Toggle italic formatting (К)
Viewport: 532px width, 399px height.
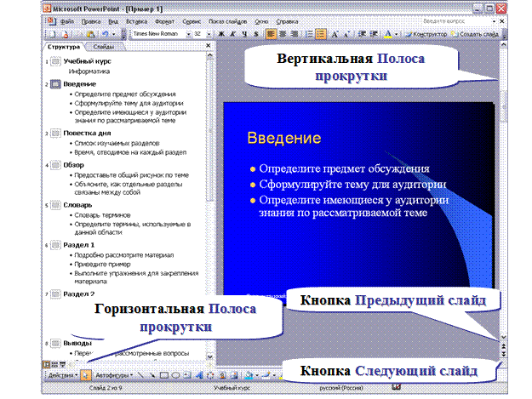[232, 34]
